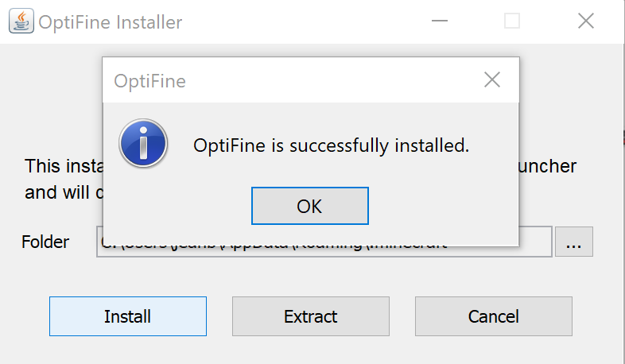The image size is (625, 364).
Task: Click the "OptiFine is successfully installed." message
Action: [x=332, y=145]
